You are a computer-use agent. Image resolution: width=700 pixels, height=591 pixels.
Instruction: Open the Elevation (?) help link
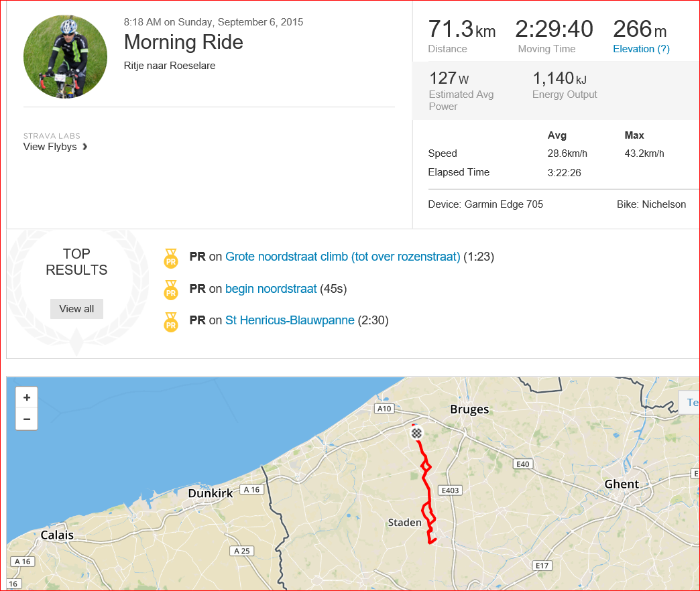coord(641,49)
